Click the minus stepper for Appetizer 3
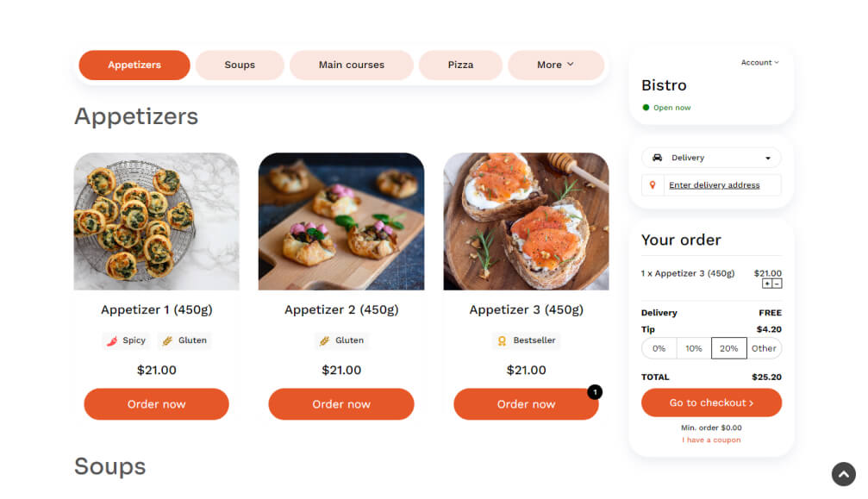The image size is (868, 499). pos(776,284)
